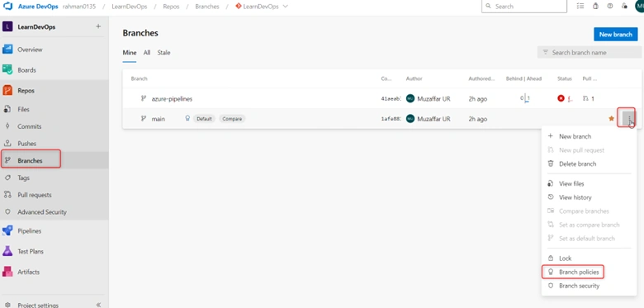The width and height of the screenshot is (644, 308).
Task: Click commit 41aeab of azure-pipelines
Action: [391, 99]
